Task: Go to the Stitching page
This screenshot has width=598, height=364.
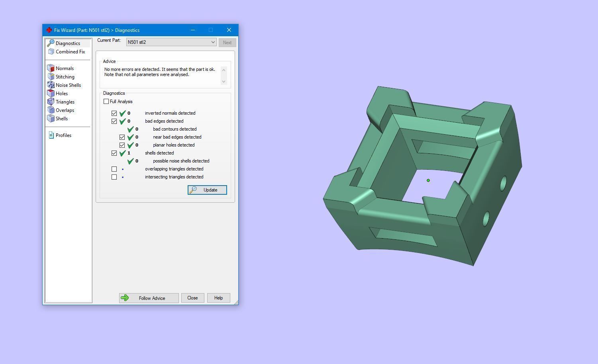Action: point(65,76)
